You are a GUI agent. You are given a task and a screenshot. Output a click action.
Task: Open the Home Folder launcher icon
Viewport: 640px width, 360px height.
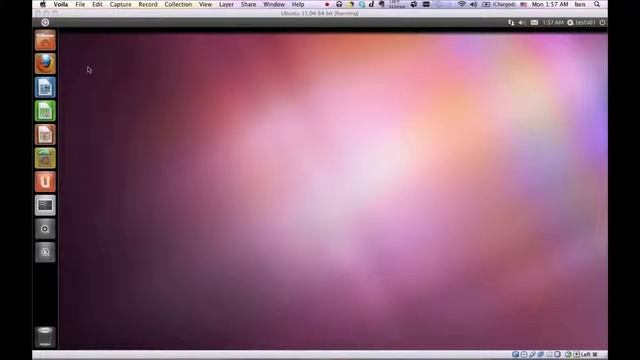[x=45, y=40]
